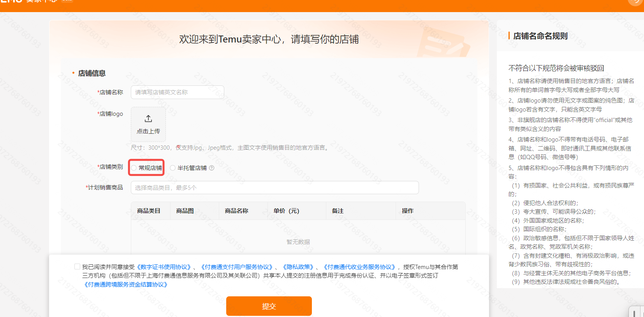This screenshot has height=317, width=644.
Task: Open the 《隐私政策》 link
Action: (298, 267)
